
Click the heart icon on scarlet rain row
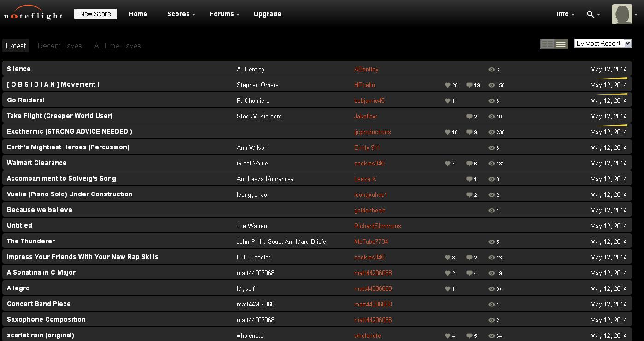coord(447,336)
